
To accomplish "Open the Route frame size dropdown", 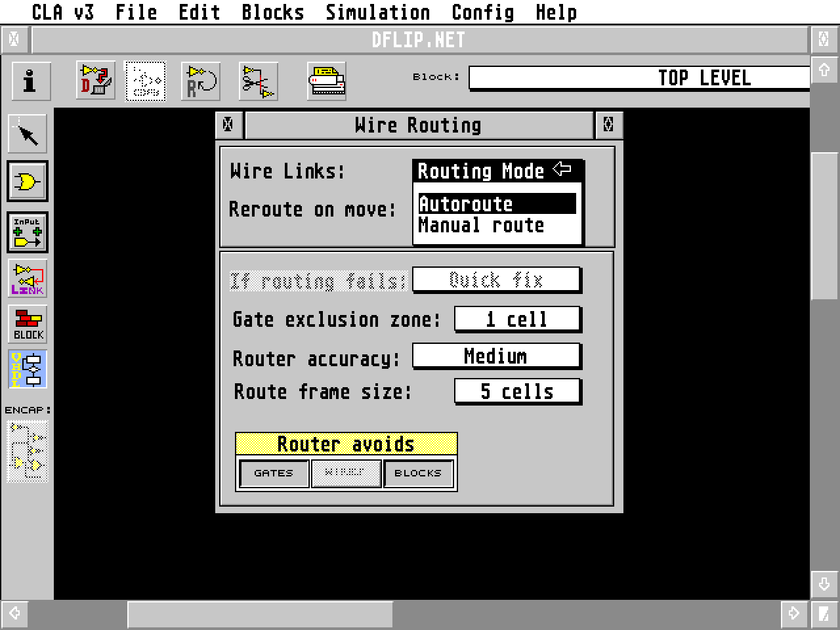I will tap(518, 391).
